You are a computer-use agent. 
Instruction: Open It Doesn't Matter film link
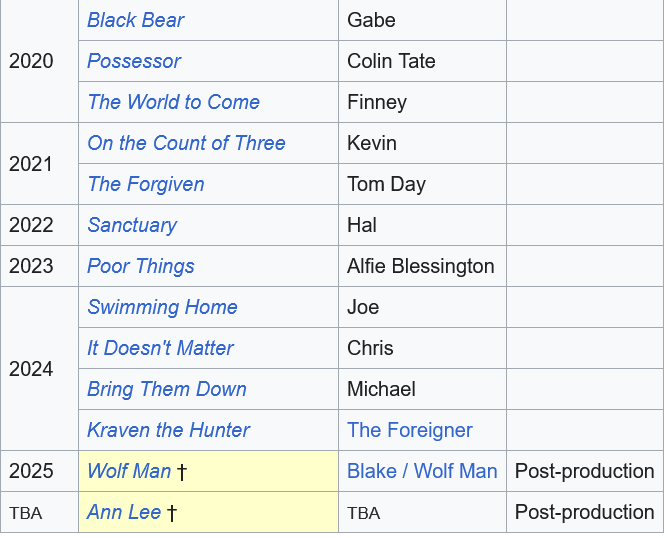click(x=160, y=348)
